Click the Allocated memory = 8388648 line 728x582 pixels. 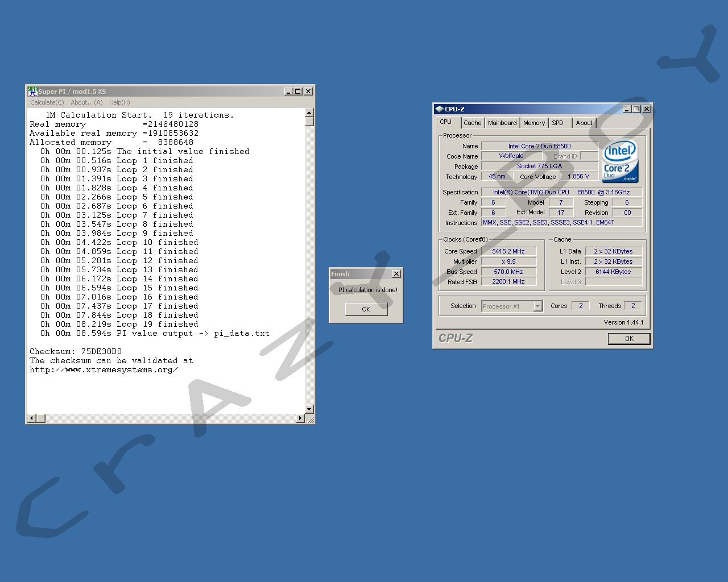(x=111, y=142)
